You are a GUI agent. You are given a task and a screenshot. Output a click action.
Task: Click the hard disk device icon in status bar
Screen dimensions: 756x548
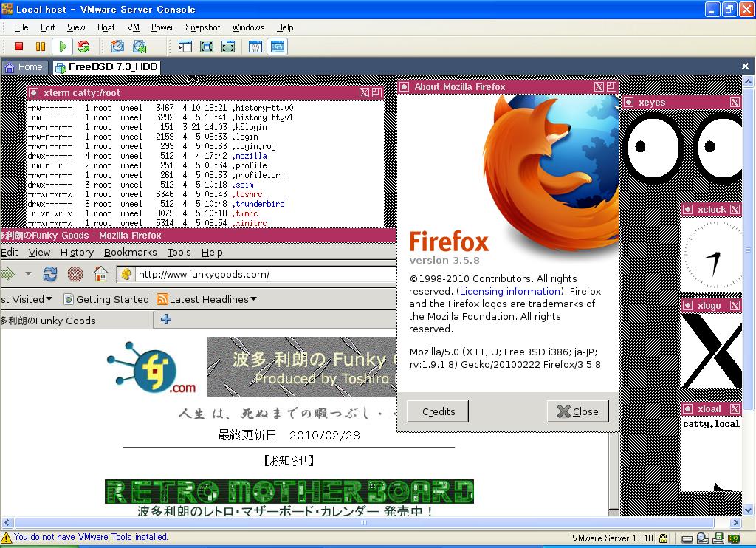687,538
